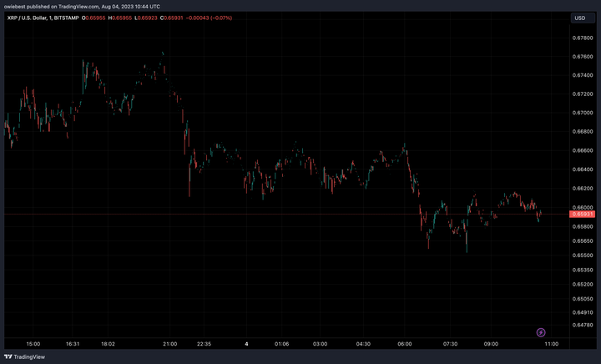Click the 15:00 time axis label

click(x=33, y=344)
